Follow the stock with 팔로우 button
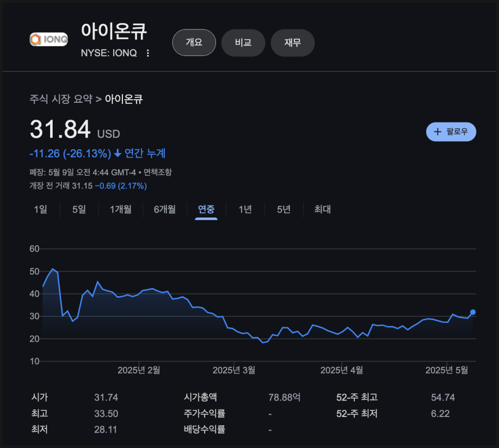 point(451,131)
